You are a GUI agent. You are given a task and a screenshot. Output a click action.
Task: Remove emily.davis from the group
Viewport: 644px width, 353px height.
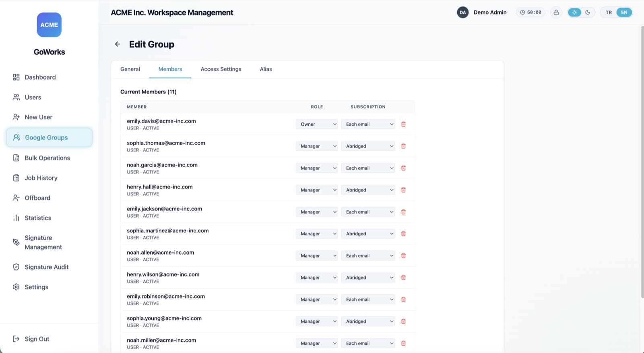[403, 124]
